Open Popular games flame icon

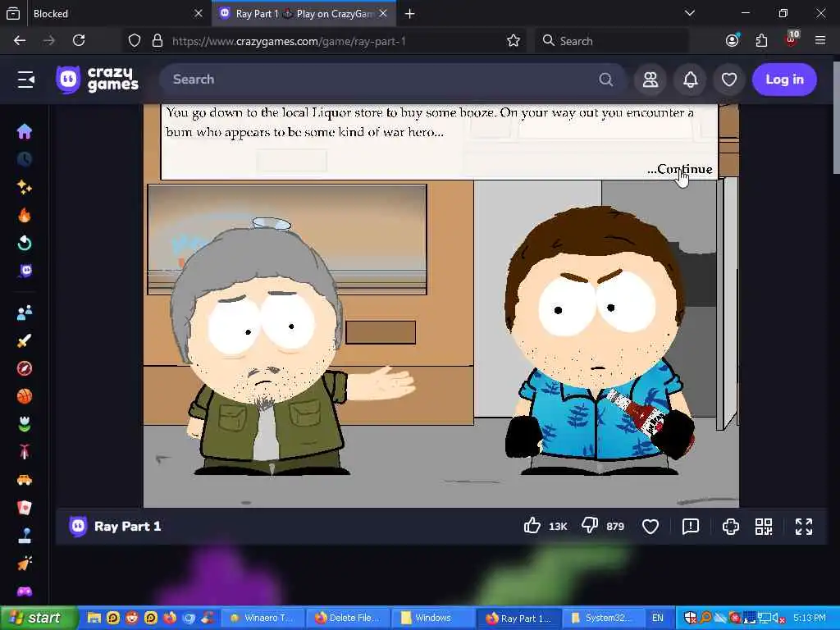24,215
